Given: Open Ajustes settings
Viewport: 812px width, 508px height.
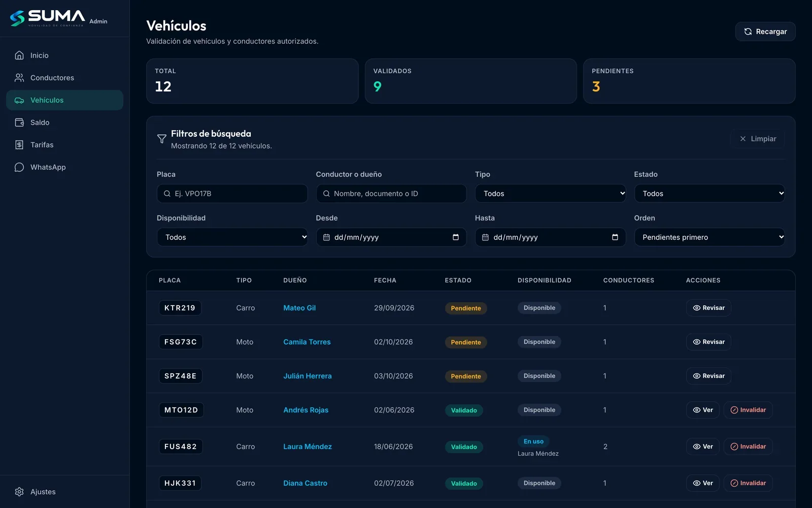Looking at the screenshot, I should click(x=64, y=492).
